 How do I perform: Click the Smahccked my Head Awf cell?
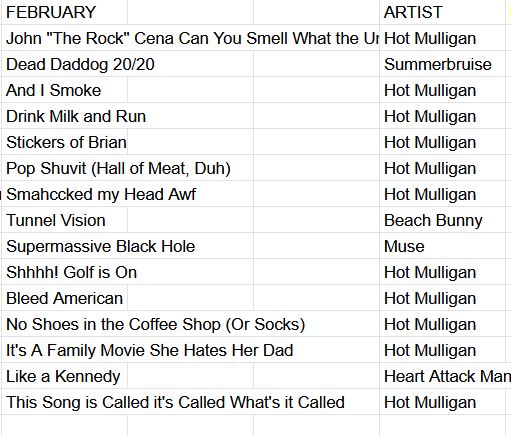pos(64,194)
